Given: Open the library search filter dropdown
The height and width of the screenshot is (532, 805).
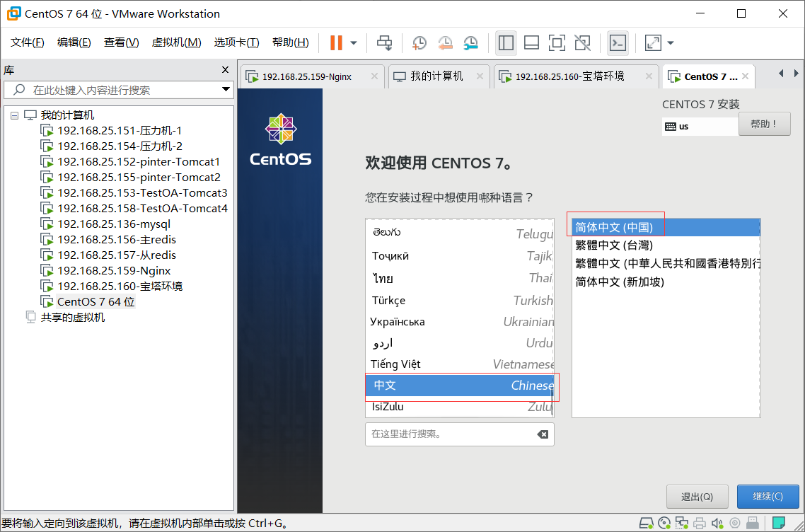Looking at the screenshot, I should [226, 90].
